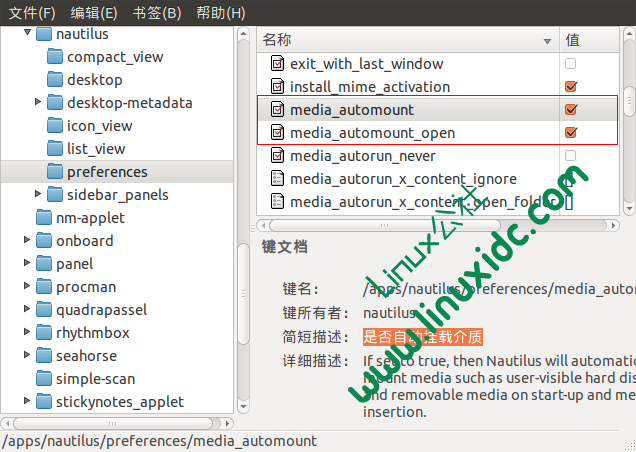This screenshot has height=452, width=636.
Task: Click the compact_view folder icon
Action: point(55,57)
